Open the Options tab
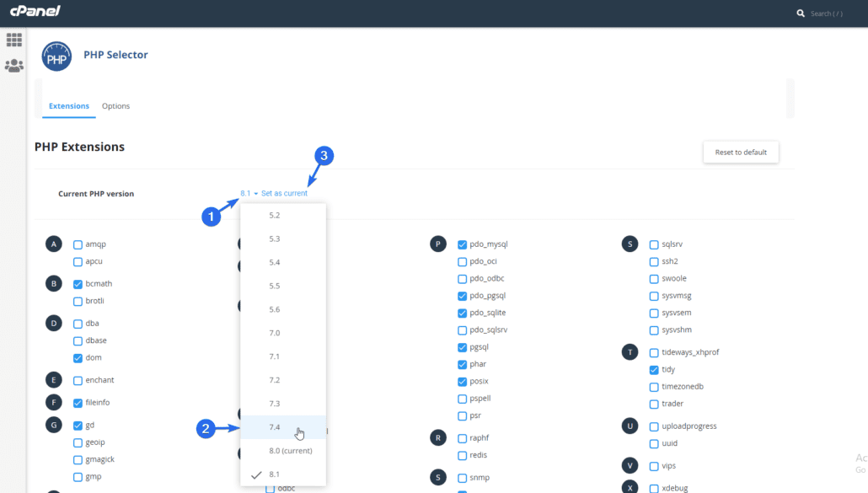The height and width of the screenshot is (493, 868). click(x=115, y=105)
